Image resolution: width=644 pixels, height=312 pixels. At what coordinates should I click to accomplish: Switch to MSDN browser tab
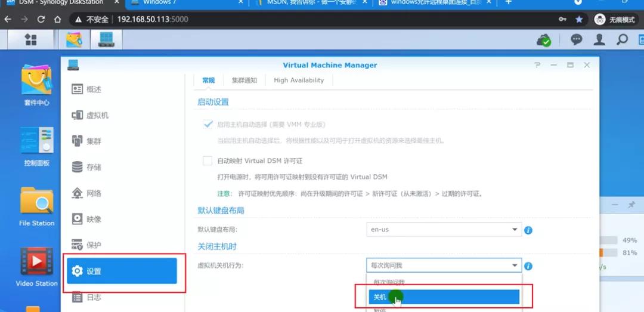tap(311, 3)
